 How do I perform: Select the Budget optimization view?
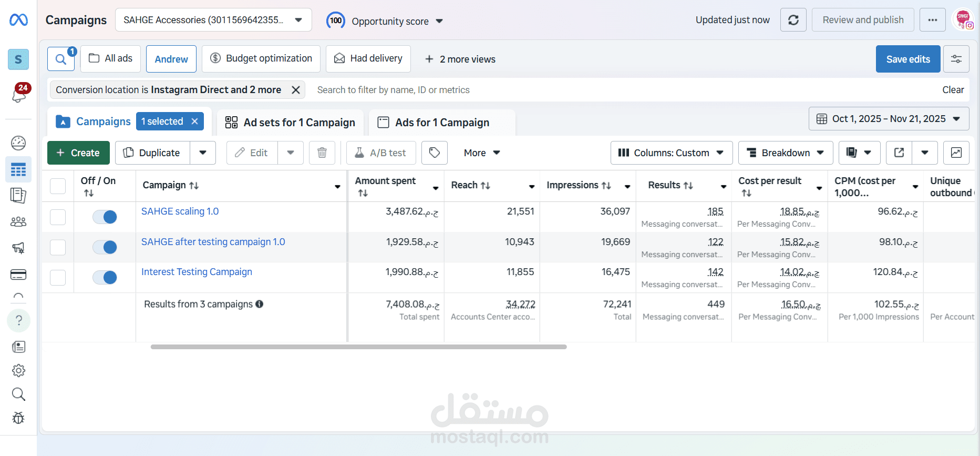pos(261,58)
